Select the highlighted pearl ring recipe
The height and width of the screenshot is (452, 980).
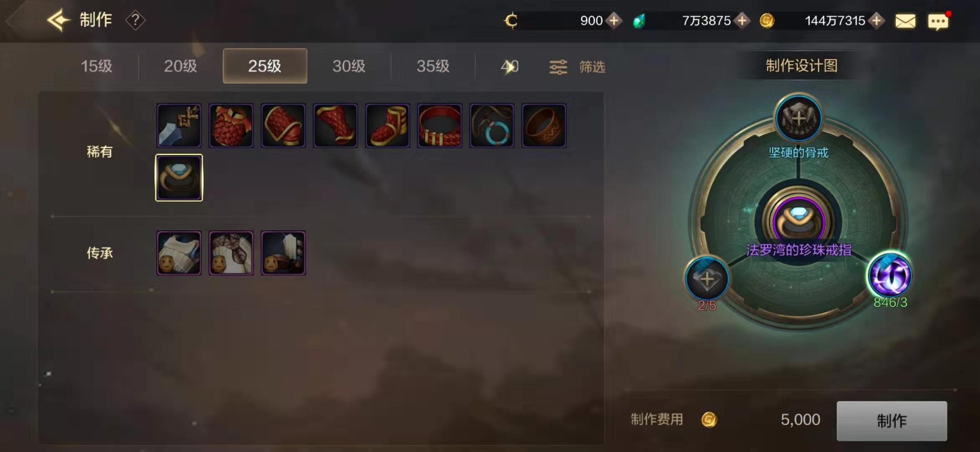(179, 177)
